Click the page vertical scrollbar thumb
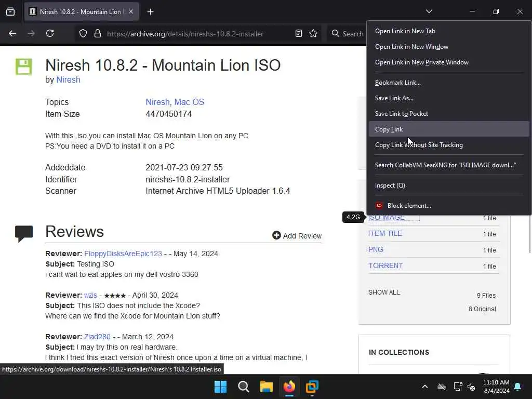532x399 pixels. coord(529,234)
